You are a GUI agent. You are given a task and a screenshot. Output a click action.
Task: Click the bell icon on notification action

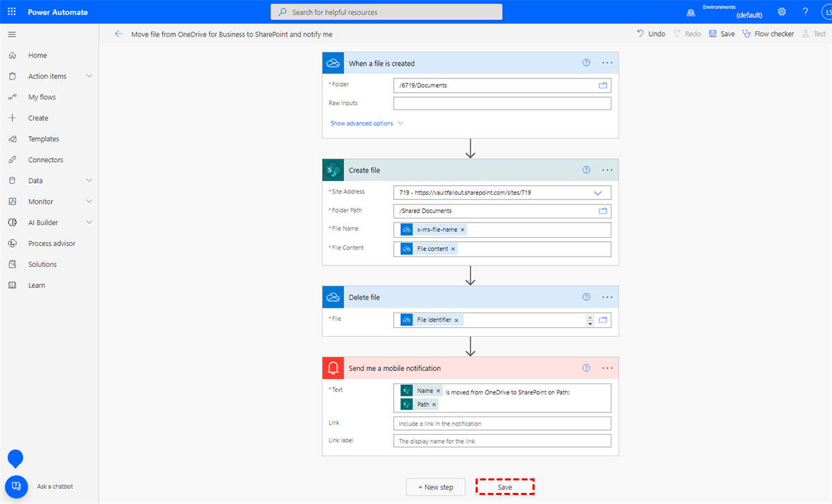[333, 368]
